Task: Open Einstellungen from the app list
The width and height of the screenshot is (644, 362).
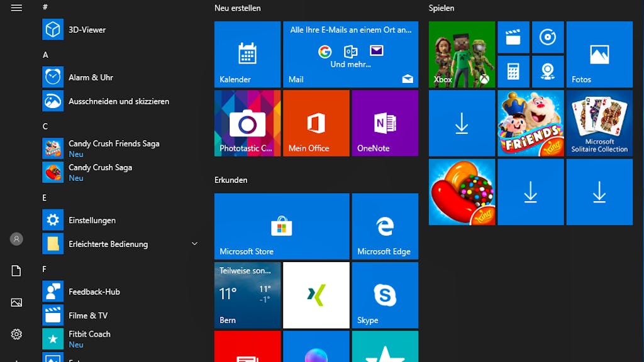Action: tap(120, 220)
